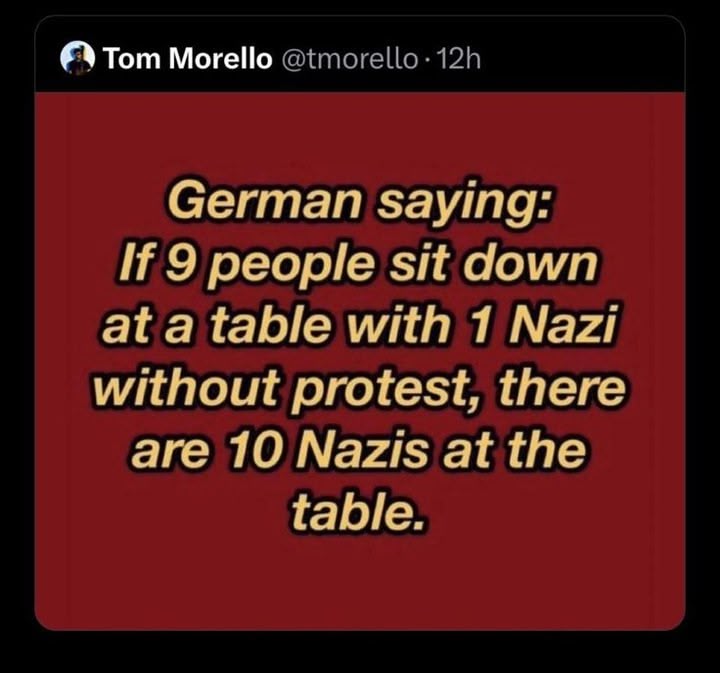
Task: Click Tom Morello's profile avatar
Action: click(x=77, y=59)
